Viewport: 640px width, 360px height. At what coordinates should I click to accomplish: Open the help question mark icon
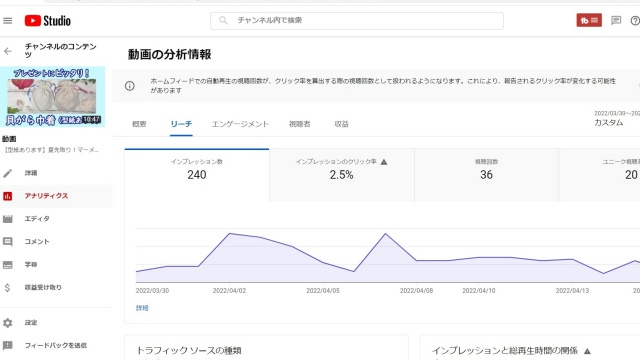[x=635, y=20]
